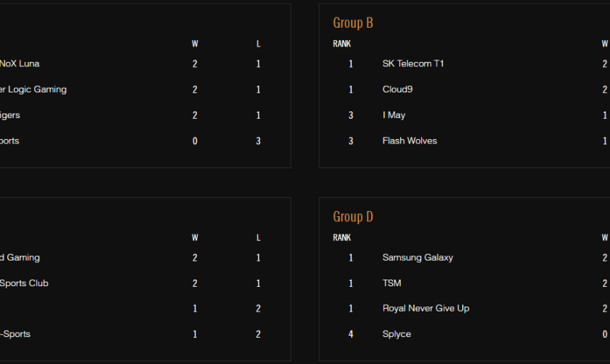610x364 pixels.
Task: Select the TSM team row
Action: pyautogui.click(x=392, y=283)
